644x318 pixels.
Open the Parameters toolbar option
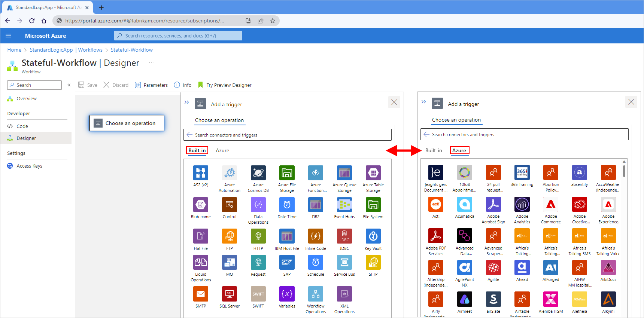(x=151, y=85)
